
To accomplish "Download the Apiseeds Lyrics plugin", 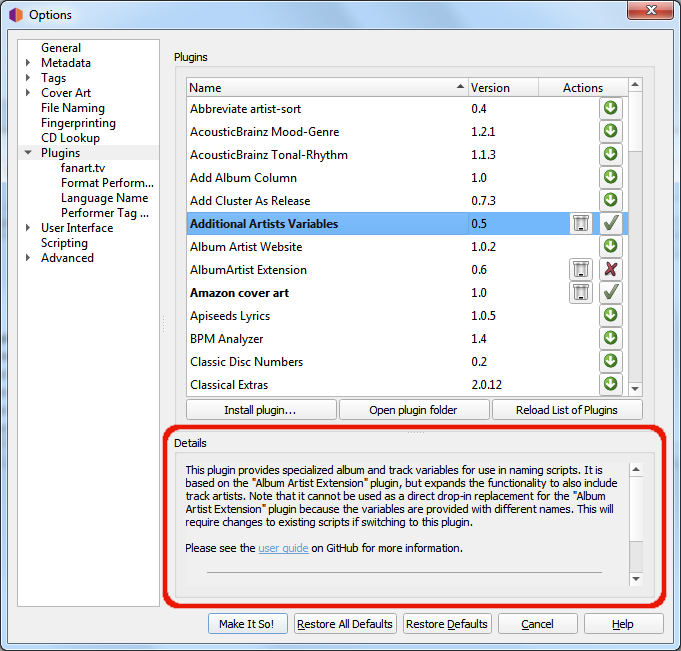I will (x=610, y=315).
